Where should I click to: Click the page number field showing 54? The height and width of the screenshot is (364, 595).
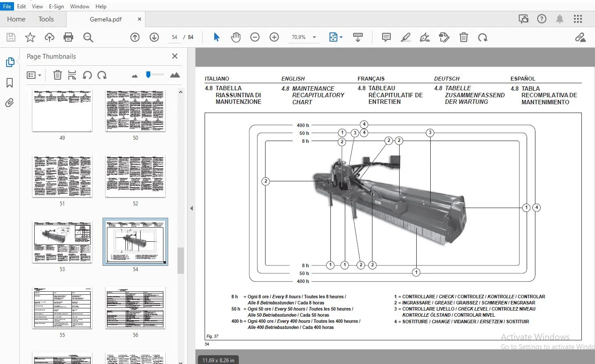tap(174, 37)
